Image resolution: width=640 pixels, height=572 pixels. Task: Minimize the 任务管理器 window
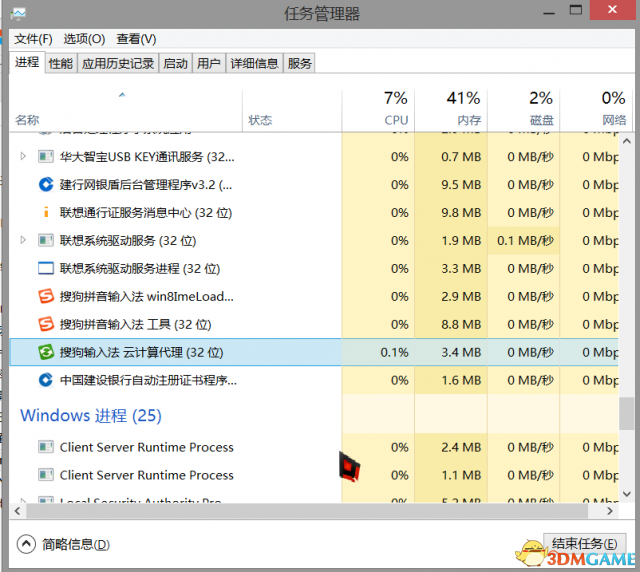549,12
